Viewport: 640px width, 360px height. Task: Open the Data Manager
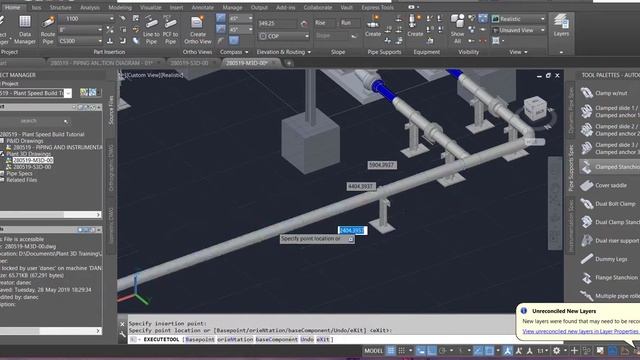[25, 29]
